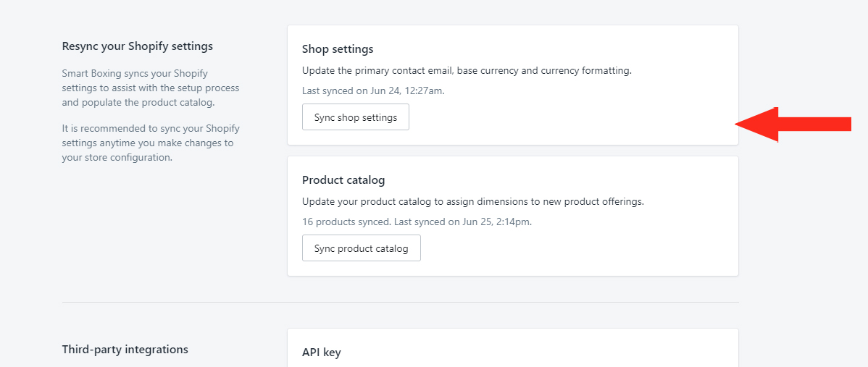Click the empty space right of Sync shop settings
This screenshot has width=868, height=367.
tap(570, 117)
